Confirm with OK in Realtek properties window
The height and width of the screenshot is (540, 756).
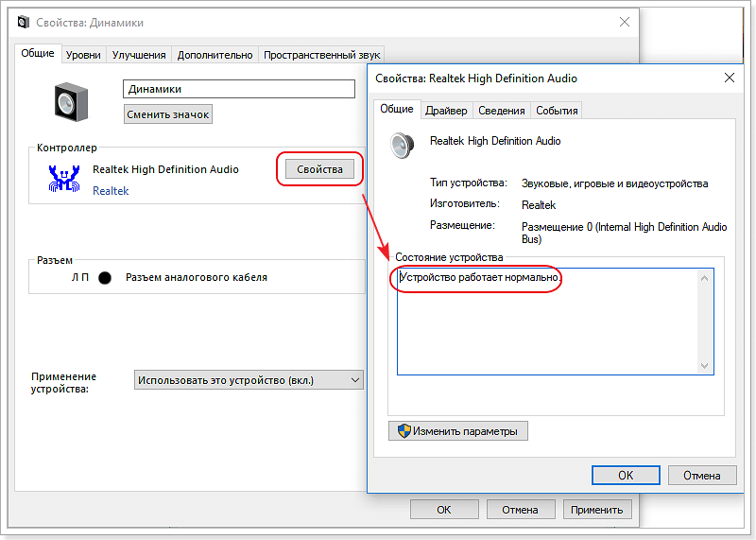pos(626,476)
